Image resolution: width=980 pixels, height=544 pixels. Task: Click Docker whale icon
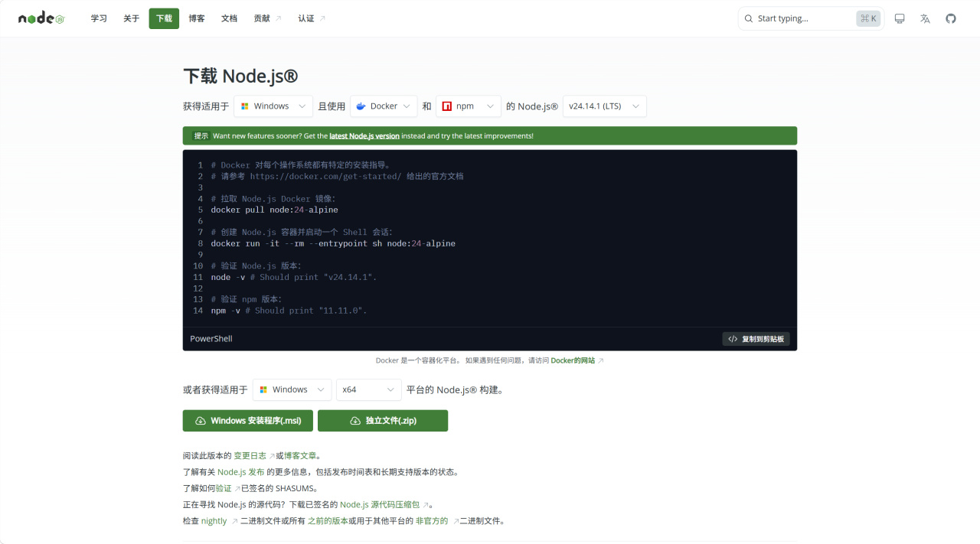pos(361,106)
